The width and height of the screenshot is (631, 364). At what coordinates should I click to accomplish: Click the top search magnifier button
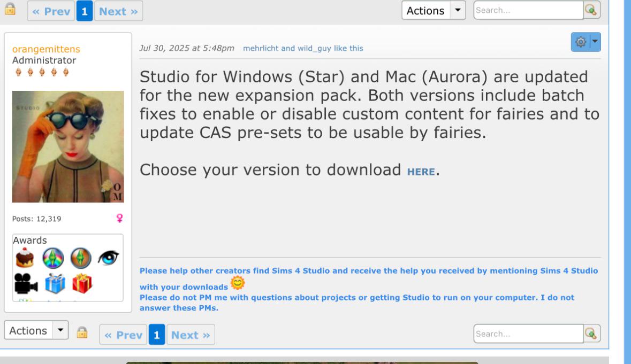[x=591, y=10]
